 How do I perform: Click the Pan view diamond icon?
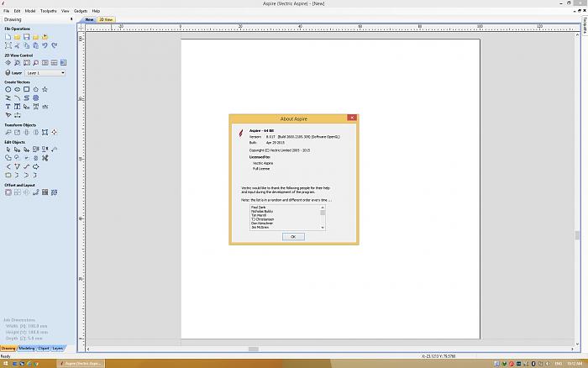tap(8, 63)
